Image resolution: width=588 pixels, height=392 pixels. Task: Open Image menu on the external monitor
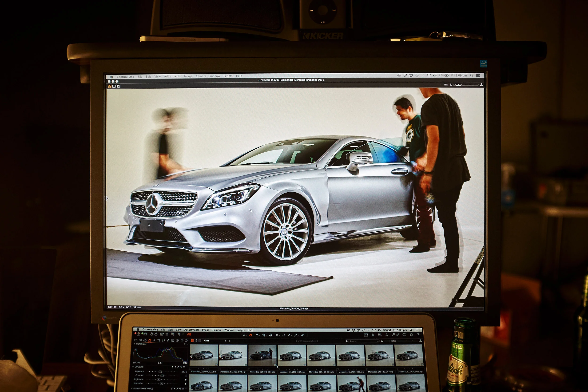(188, 76)
